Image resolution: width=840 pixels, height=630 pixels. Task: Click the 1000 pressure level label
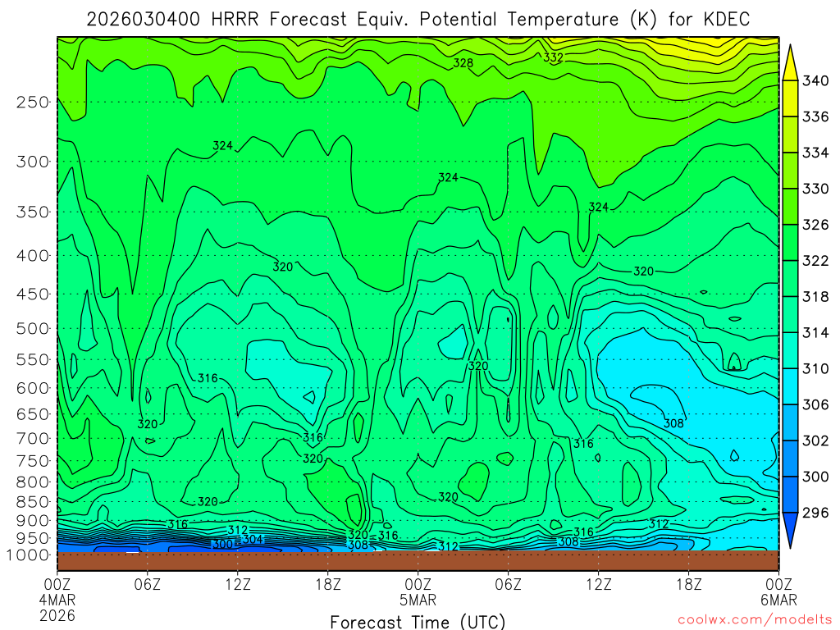[x=28, y=555]
